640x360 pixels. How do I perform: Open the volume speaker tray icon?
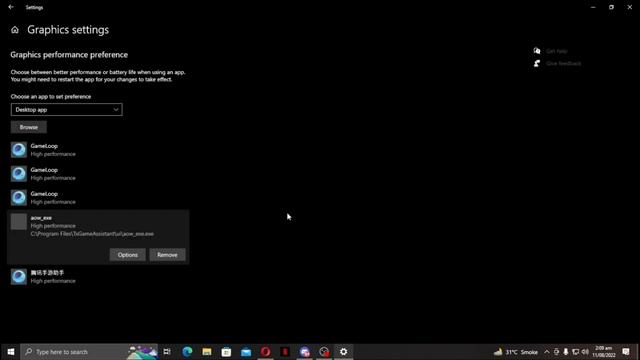point(585,352)
